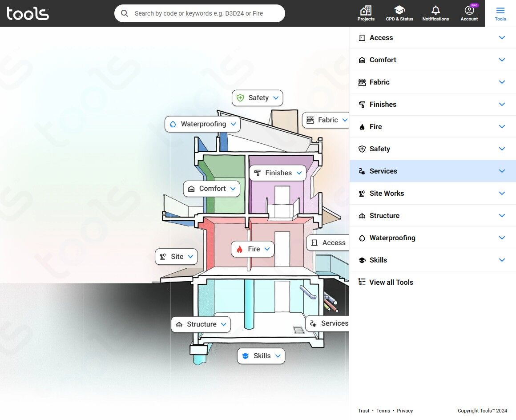Open the Finishes dropdown on building diagram
516x420 pixels.
[278, 173]
